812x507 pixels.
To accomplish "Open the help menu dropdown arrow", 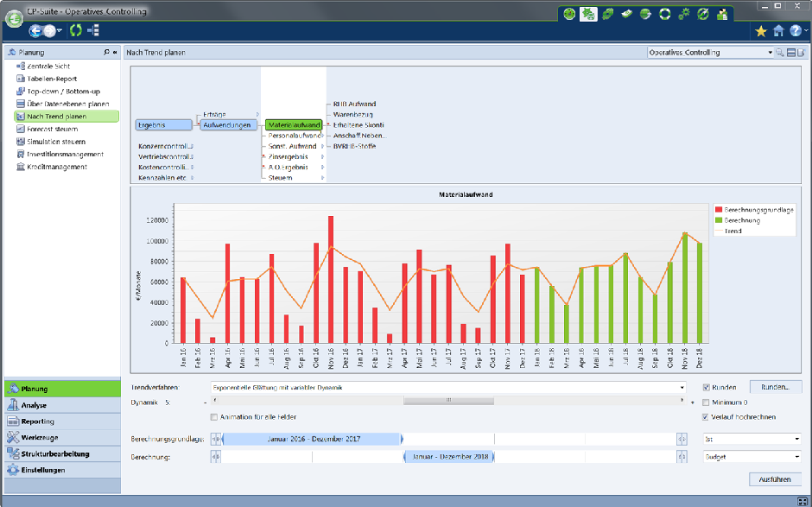I will pyautogui.click(x=805, y=31).
